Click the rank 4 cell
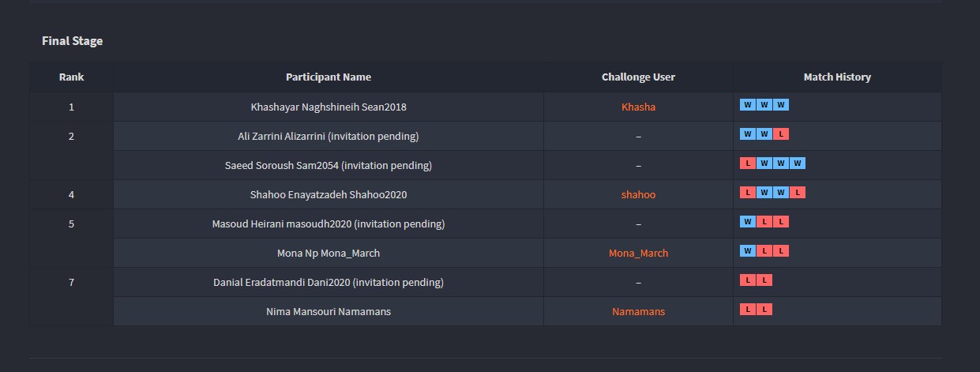This screenshot has width=980, height=372. coord(71,195)
